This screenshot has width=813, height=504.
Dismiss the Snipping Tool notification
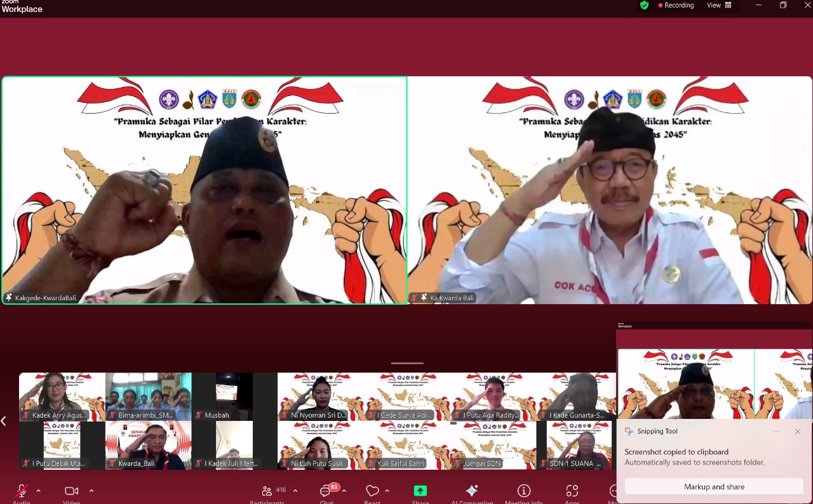click(798, 432)
